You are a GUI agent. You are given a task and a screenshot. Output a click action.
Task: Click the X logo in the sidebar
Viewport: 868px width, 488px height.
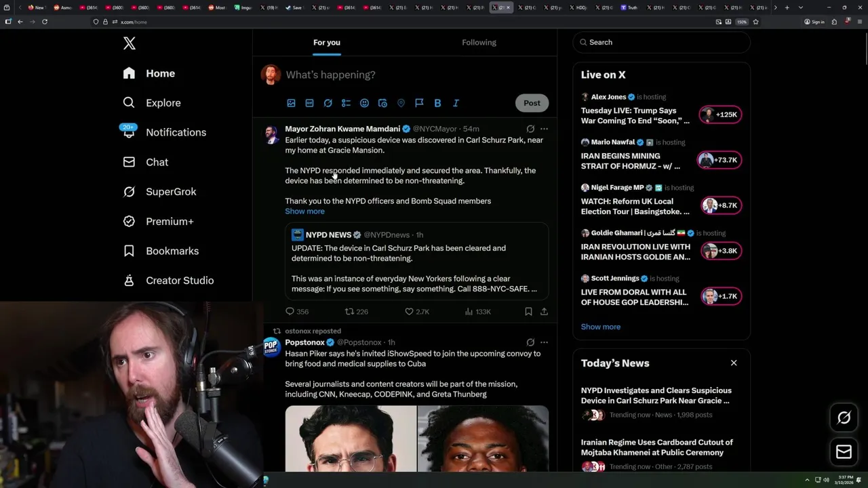coord(130,43)
